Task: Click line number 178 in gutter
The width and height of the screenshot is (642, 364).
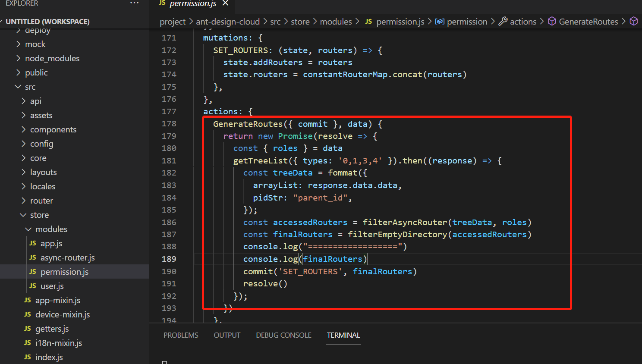Action: coord(169,124)
